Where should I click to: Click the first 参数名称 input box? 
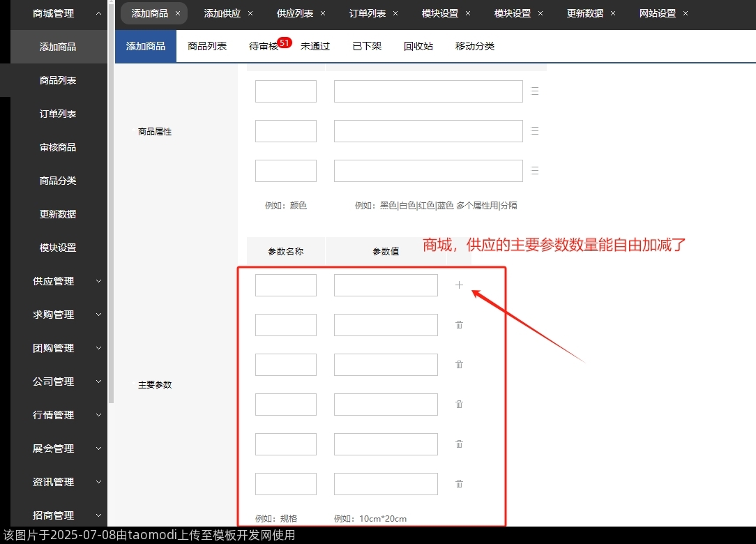(x=285, y=285)
